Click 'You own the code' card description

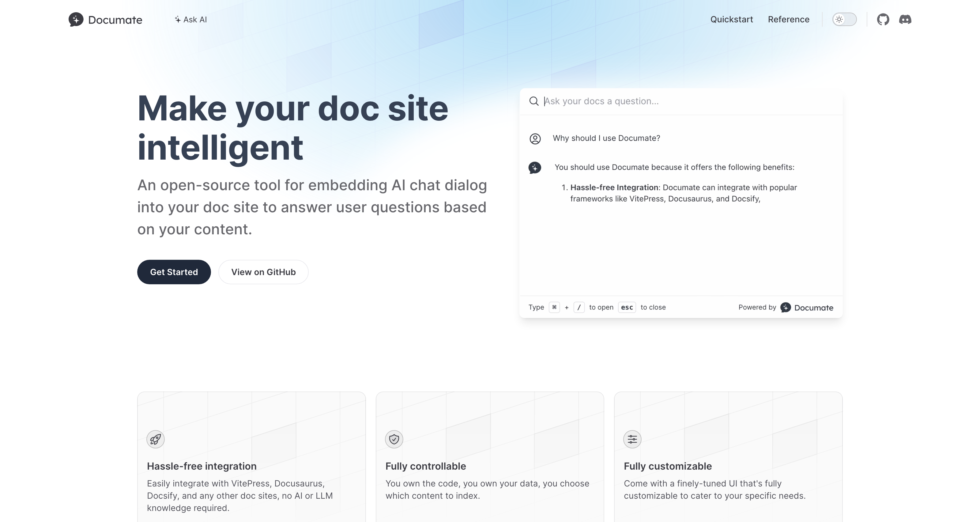click(x=487, y=490)
